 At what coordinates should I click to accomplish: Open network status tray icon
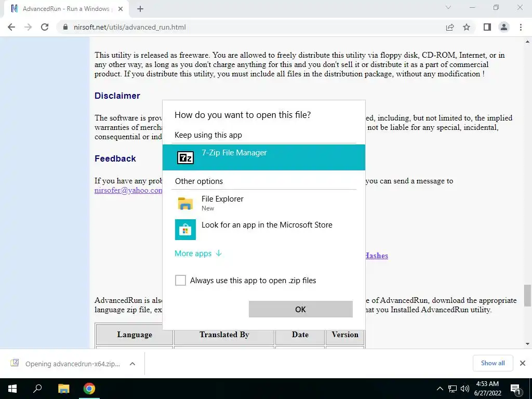[453, 389]
